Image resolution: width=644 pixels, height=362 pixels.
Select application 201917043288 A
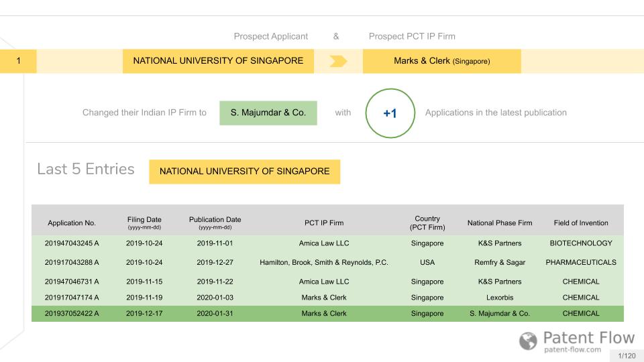pyautogui.click(x=72, y=262)
